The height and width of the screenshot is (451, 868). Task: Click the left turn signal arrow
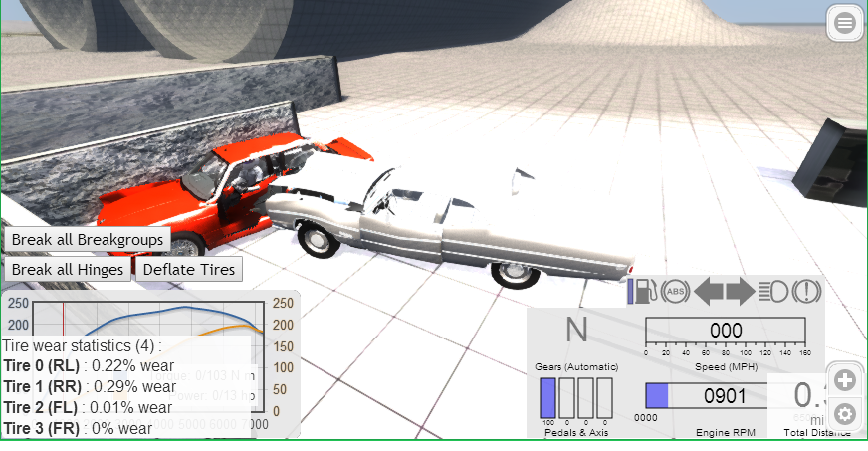click(x=708, y=291)
